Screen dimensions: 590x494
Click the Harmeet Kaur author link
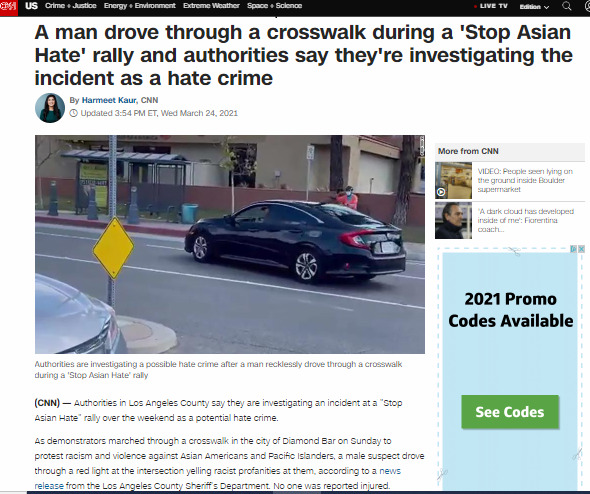coord(109,100)
